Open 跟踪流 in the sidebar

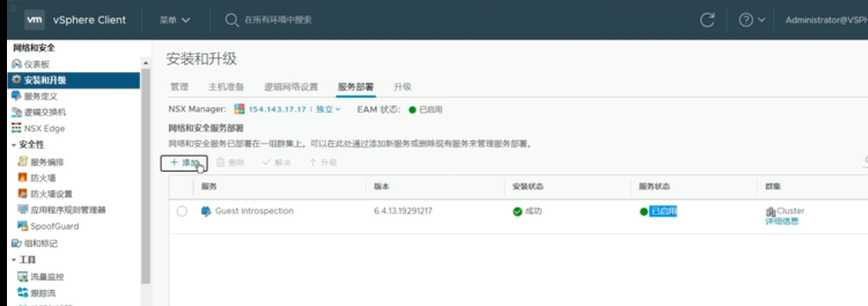coord(43,293)
